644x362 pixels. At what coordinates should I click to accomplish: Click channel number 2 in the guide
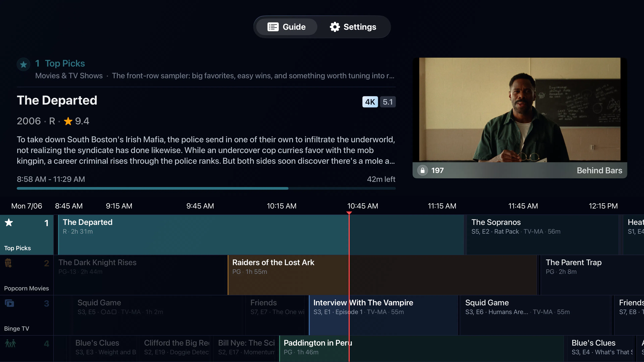tap(46, 263)
